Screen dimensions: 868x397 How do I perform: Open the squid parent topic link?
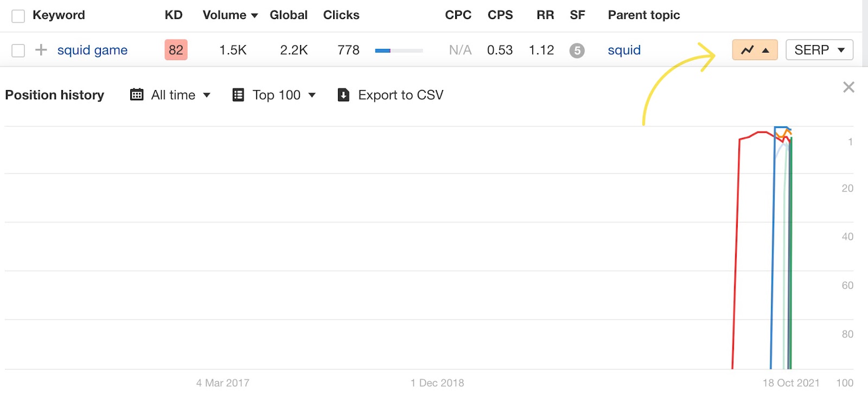[624, 50]
